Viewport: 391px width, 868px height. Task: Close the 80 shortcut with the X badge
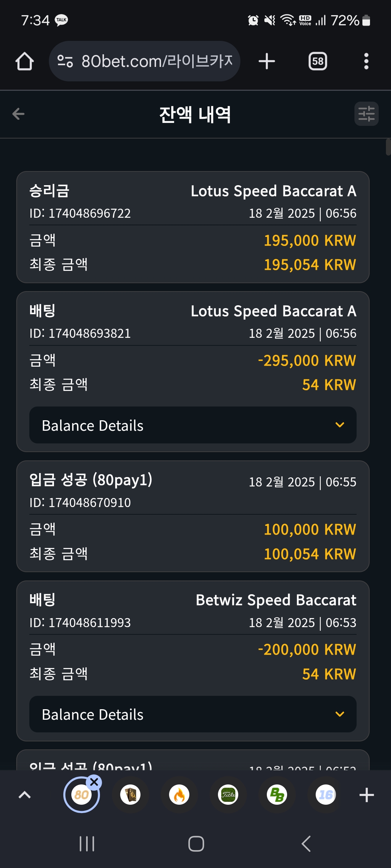click(x=94, y=782)
